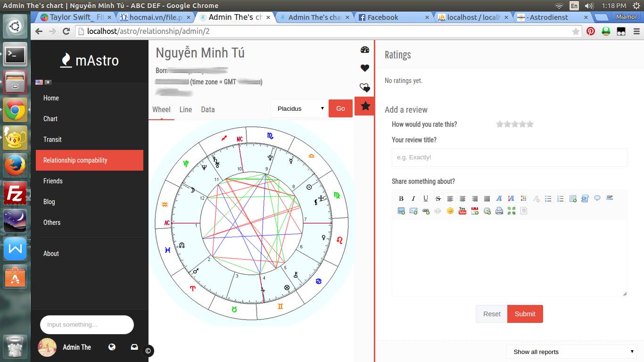The height and width of the screenshot is (362, 644).
Task: Open the Friends menu item in sidebar
Action: click(x=53, y=181)
